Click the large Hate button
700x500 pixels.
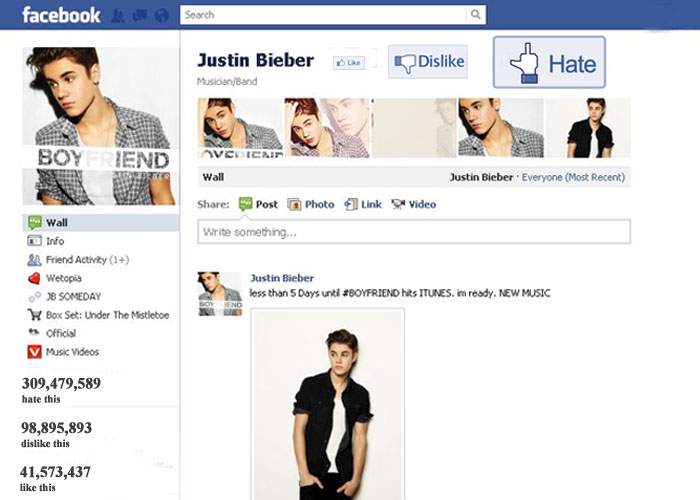(549, 62)
